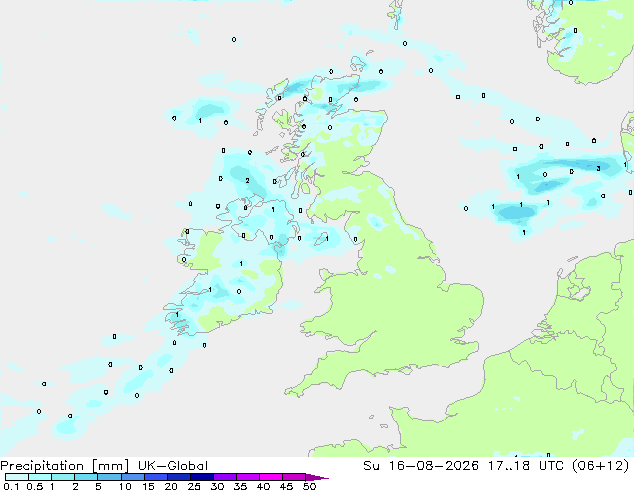634x490 pixels.
Task: Click the "UK-Global" model label
Action: click(x=173, y=466)
